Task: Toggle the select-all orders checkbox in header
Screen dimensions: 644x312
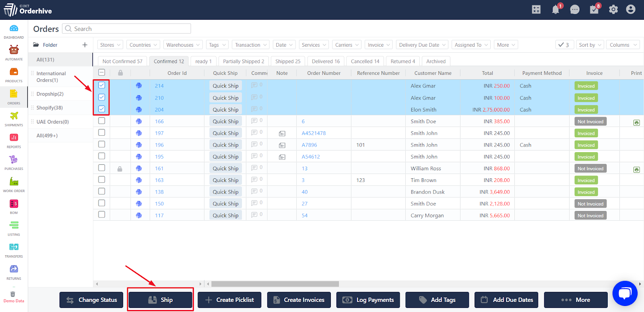Action: coord(102,72)
